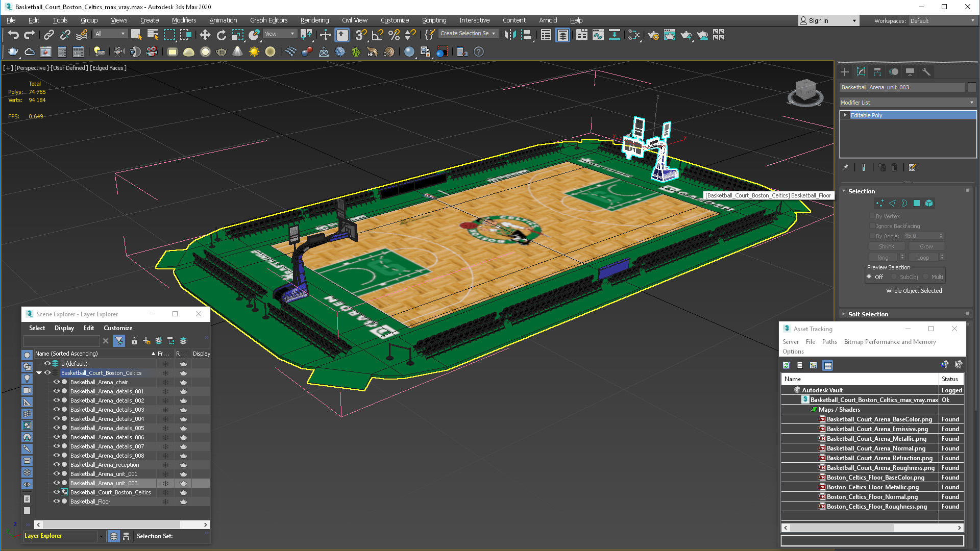Hide the Basketball_Floor layer item
980x551 pixels.
[57, 502]
